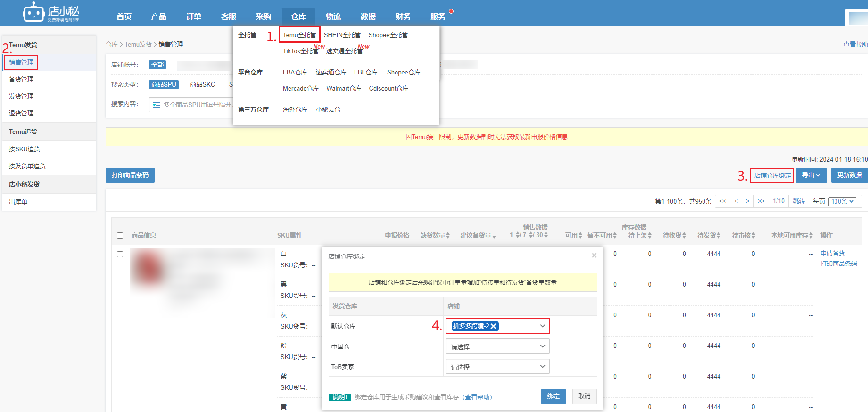This screenshot has height=412, width=868.
Task: Open the 查看帮助 link in dialog note
Action: coord(477,397)
